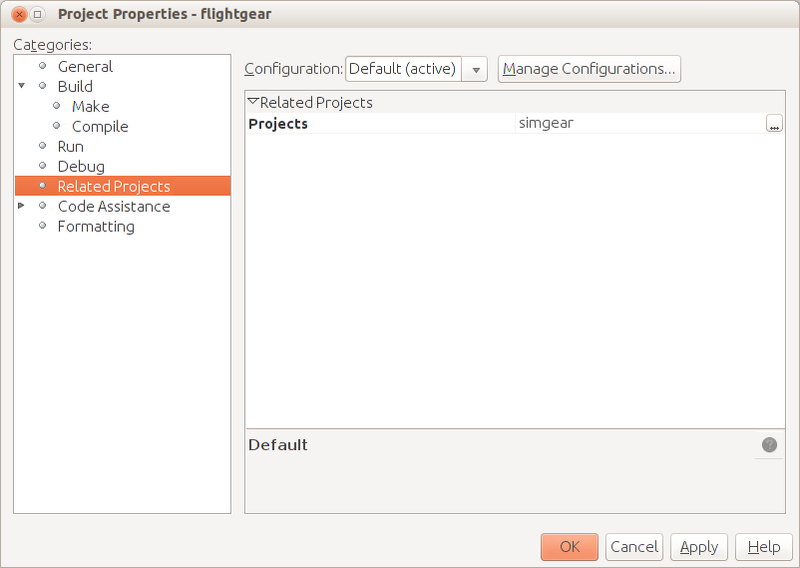Click the Cancel button
The width and height of the screenshot is (800, 568).
(x=634, y=547)
